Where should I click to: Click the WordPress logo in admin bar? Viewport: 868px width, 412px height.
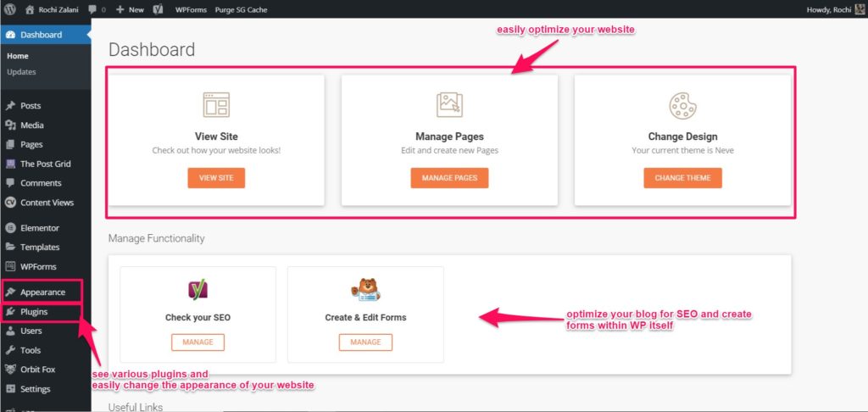[x=11, y=8]
